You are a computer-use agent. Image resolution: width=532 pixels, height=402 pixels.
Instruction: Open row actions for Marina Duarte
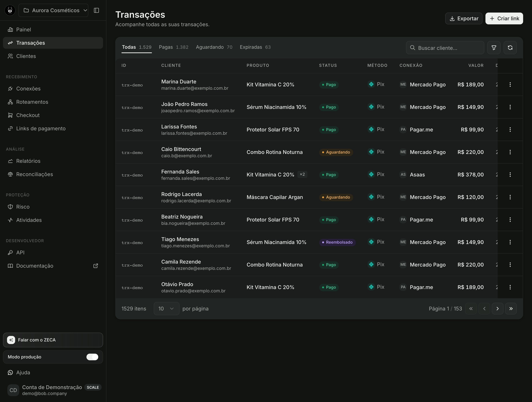510,85
